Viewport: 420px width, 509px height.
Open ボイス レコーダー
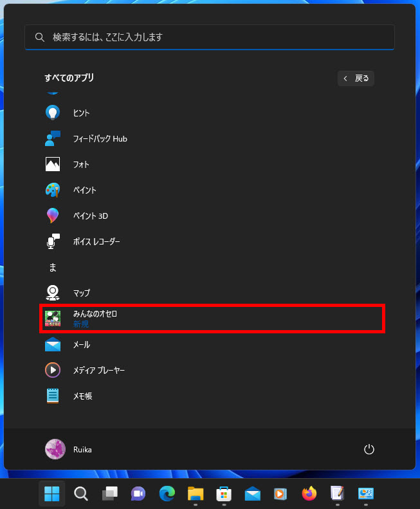click(96, 242)
